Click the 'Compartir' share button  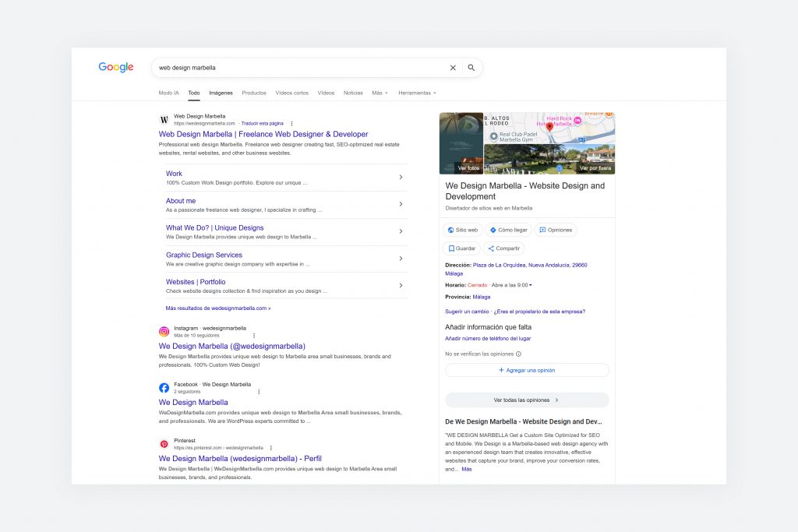[504, 248]
